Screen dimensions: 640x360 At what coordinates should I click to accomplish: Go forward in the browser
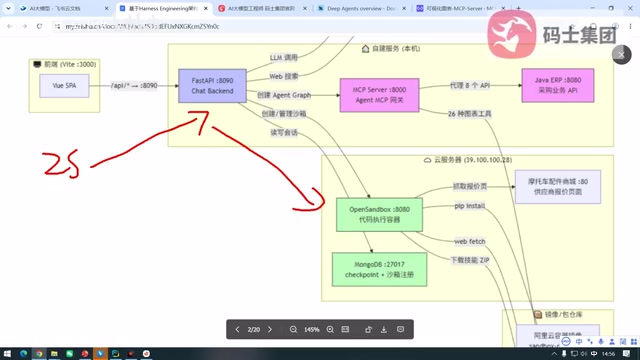pyautogui.click(x=24, y=26)
